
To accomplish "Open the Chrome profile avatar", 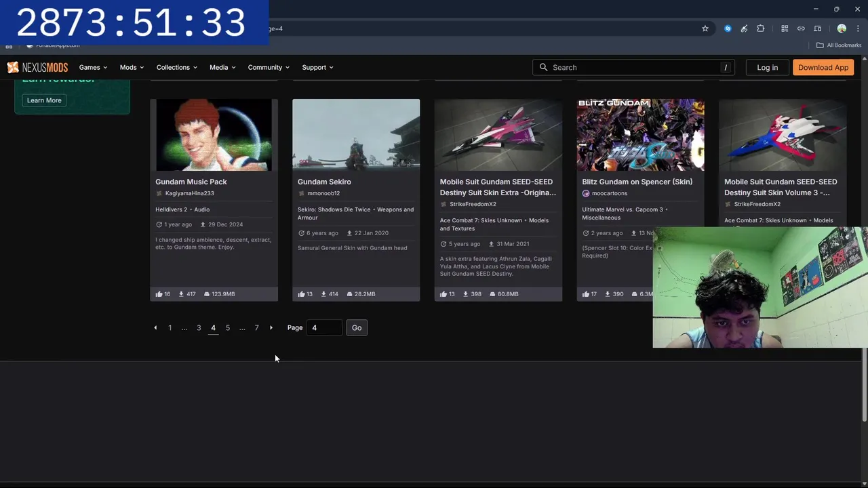I will (842, 28).
